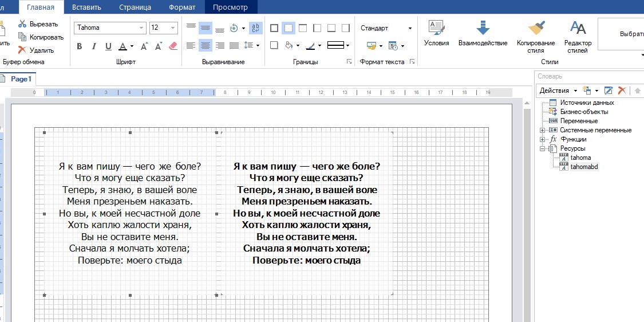Center text horizontally
This screenshot has height=322, width=644.
[x=206, y=45]
